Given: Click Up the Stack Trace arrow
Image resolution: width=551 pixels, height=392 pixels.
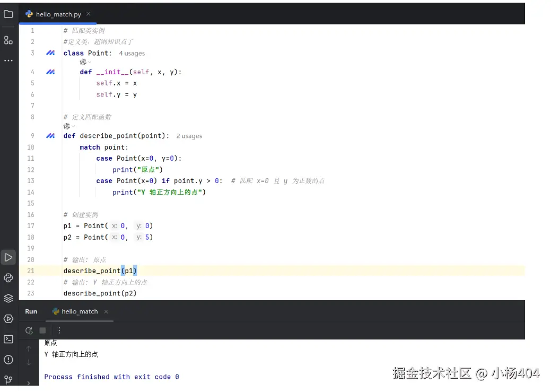Looking at the screenshot, I should click(29, 349).
